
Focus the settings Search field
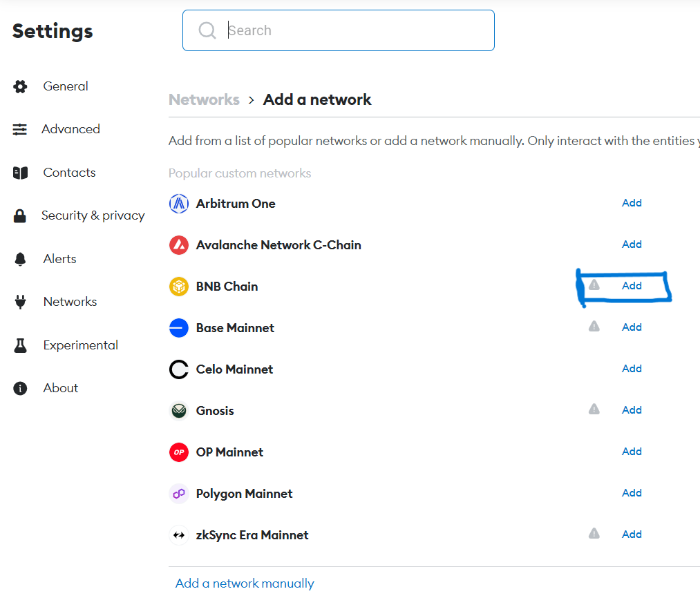click(339, 30)
